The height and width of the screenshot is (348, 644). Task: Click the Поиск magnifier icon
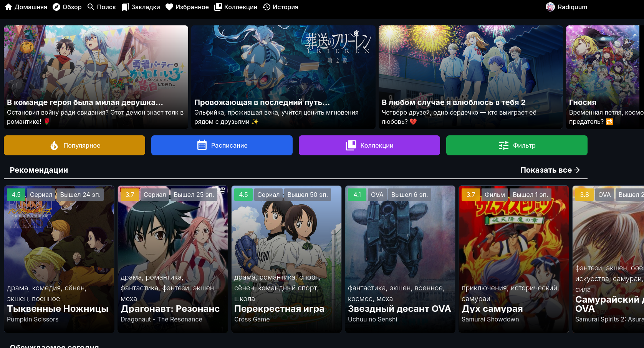(x=91, y=7)
